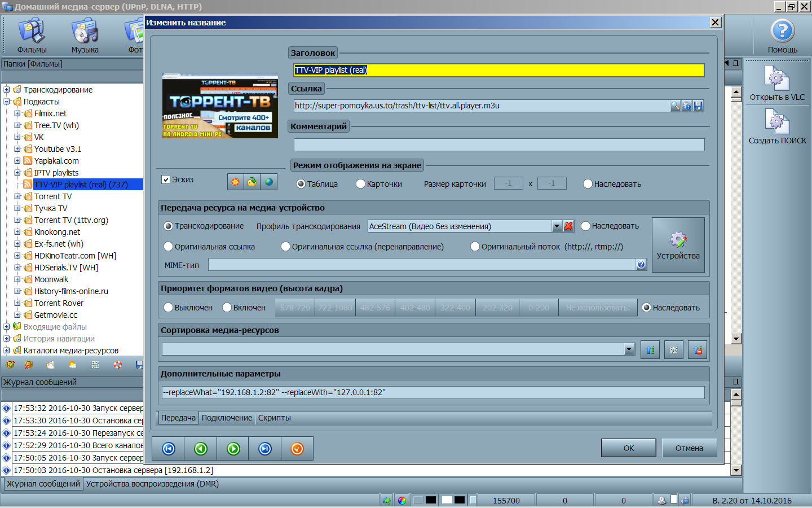Screen dimensions: 812x508
Task: Click the MIME-тип help question icon
Action: pos(641,265)
